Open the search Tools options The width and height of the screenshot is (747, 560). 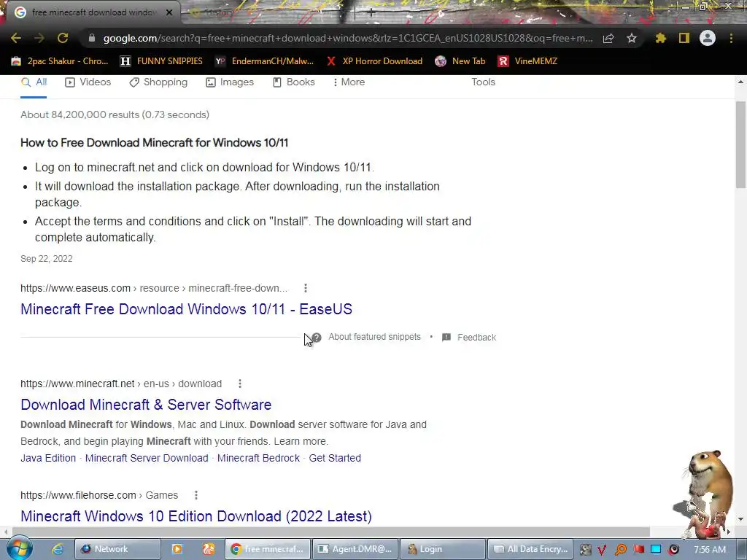click(483, 82)
